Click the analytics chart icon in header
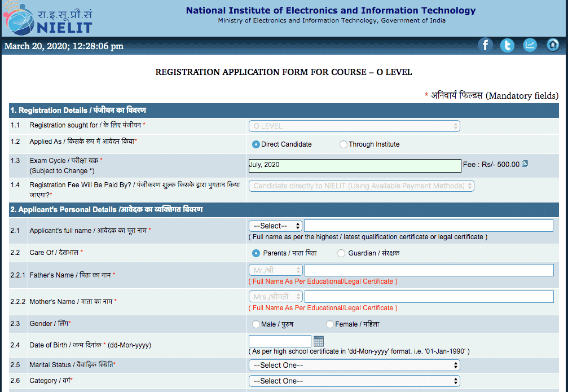The width and height of the screenshot is (568, 392). click(x=529, y=45)
